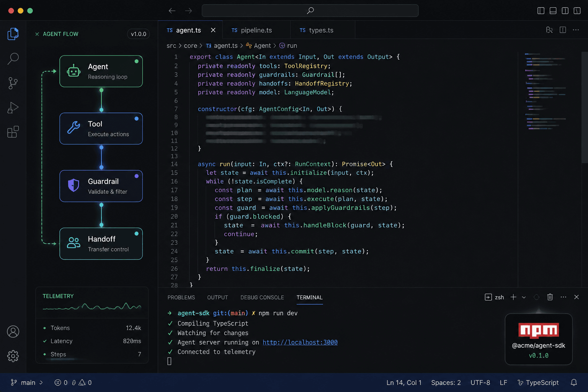The width and height of the screenshot is (588, 392).
Task: Click the top search command input
Action: coord(310,11)
